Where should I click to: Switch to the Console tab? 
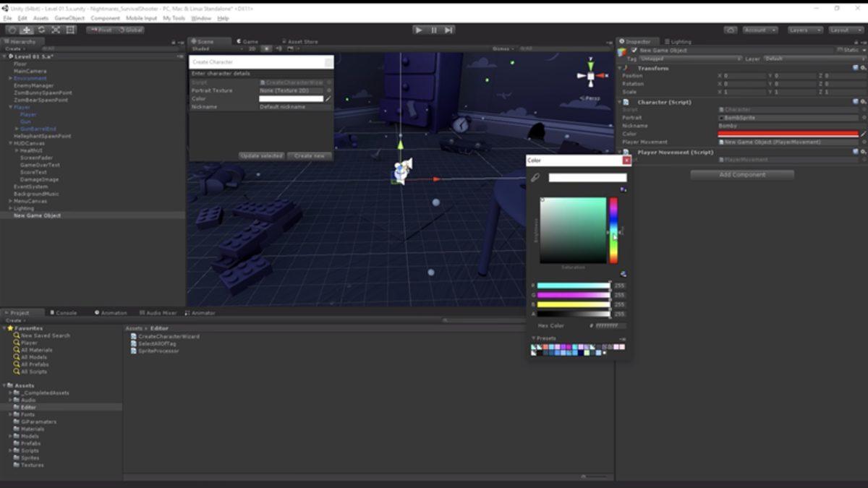[x=66, y=313]
